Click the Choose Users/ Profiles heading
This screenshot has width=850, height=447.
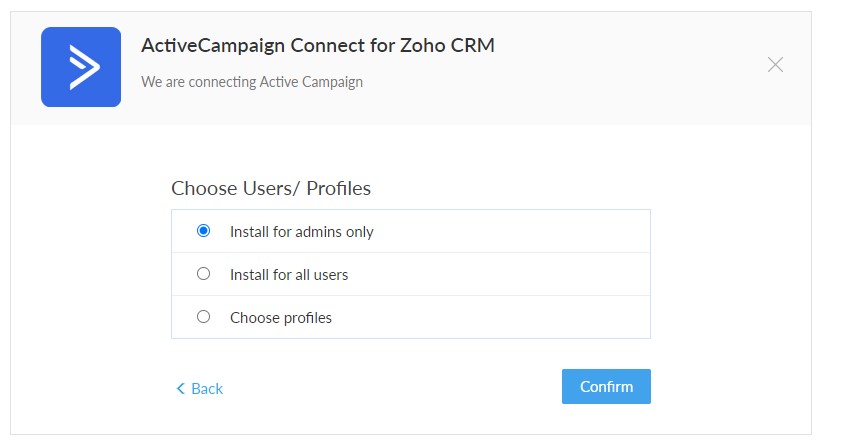coord(271,188)
